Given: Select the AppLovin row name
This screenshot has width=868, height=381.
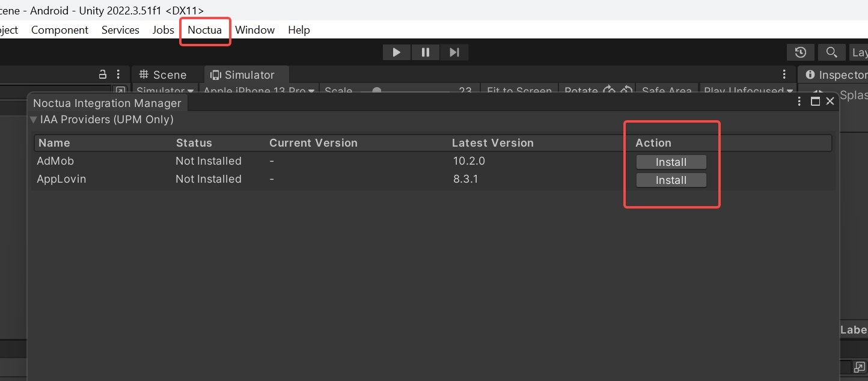Looking at the screenshot, I should click(61, 179).
